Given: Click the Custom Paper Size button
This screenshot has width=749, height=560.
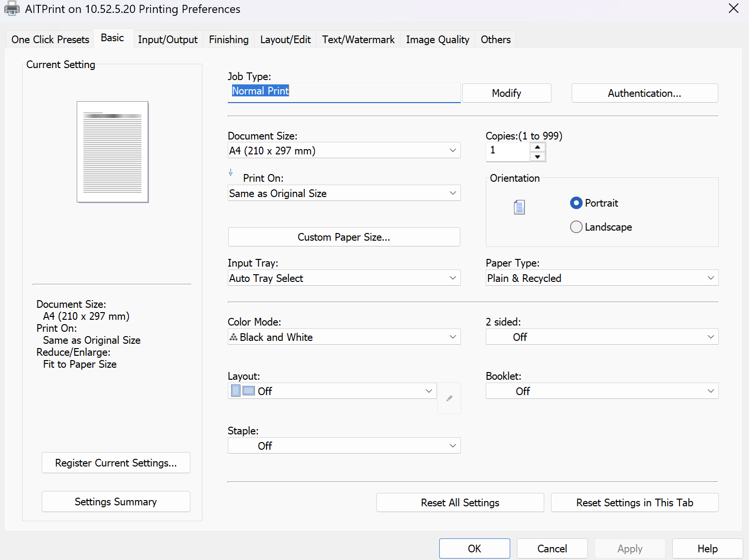Looking at the screenshot, I should tap(344, 237).
